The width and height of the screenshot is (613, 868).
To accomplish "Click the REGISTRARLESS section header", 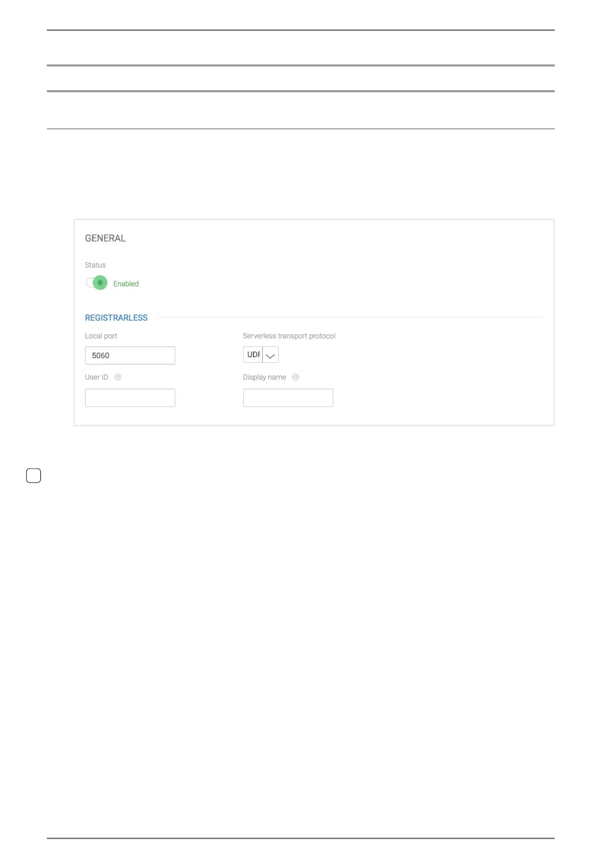I will (x=116, y=318).
